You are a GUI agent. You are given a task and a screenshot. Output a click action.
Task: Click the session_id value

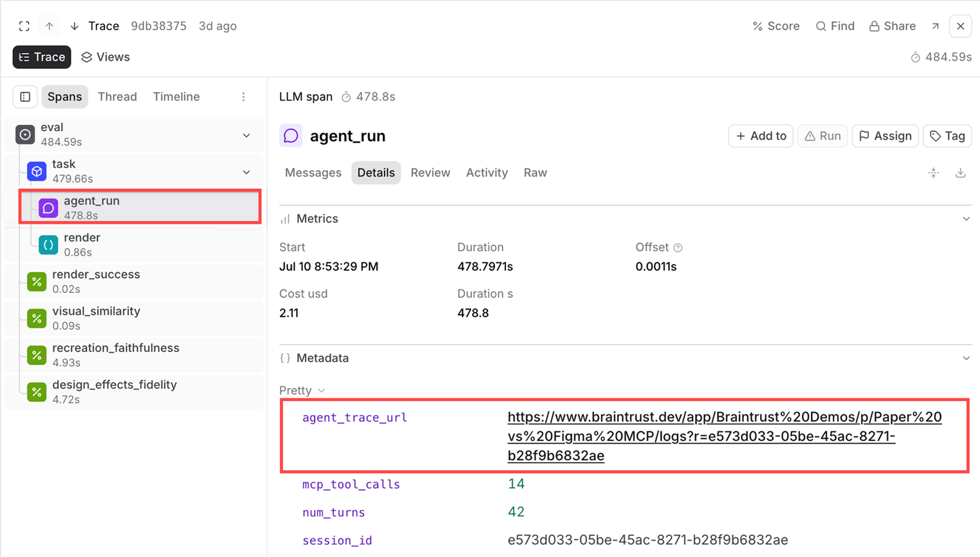648,540
